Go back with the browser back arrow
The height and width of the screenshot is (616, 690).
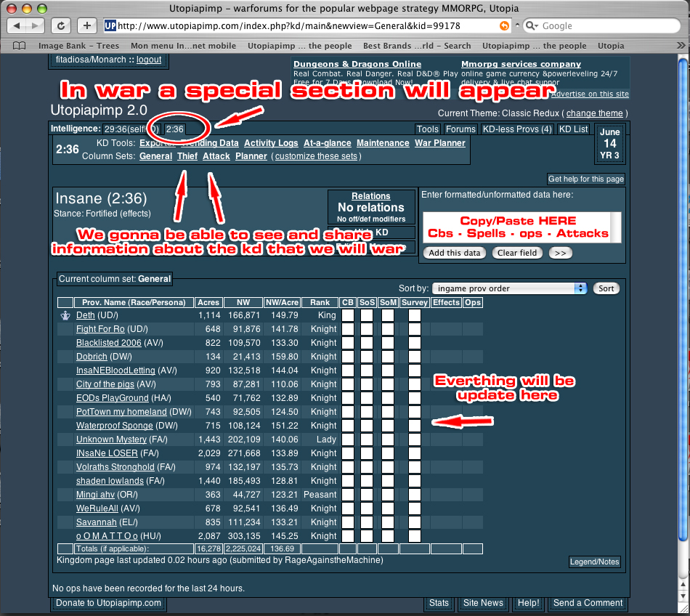[16, 25]
